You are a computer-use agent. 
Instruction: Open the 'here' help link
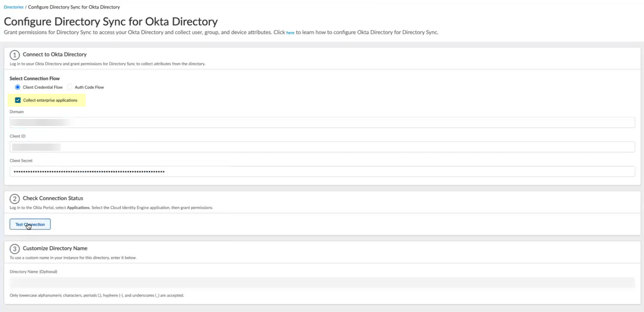point(290,33)
